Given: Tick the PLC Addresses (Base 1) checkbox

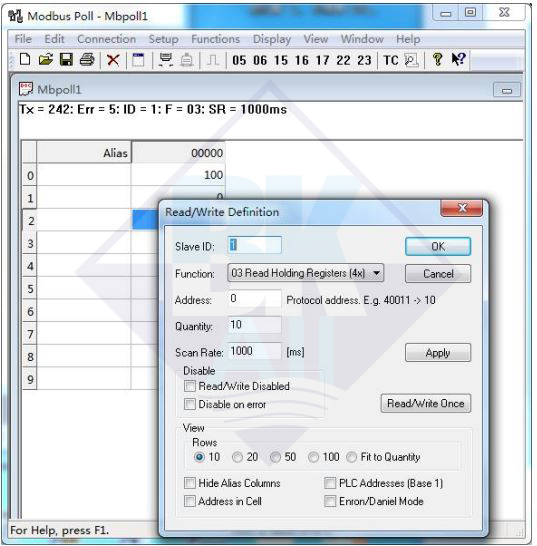Looking at the screenshot, I should tap(330, 483).
